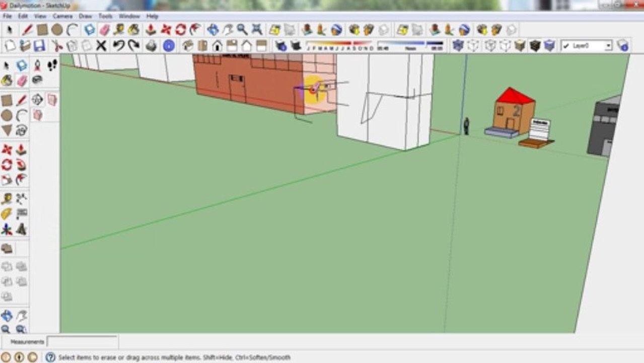644x363 pixels.
Task: Open the Edit menu
Action: [x=23, y=16]
